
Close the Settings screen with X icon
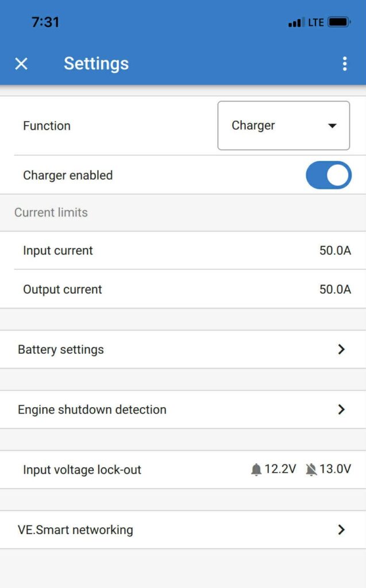coord(21,64)
